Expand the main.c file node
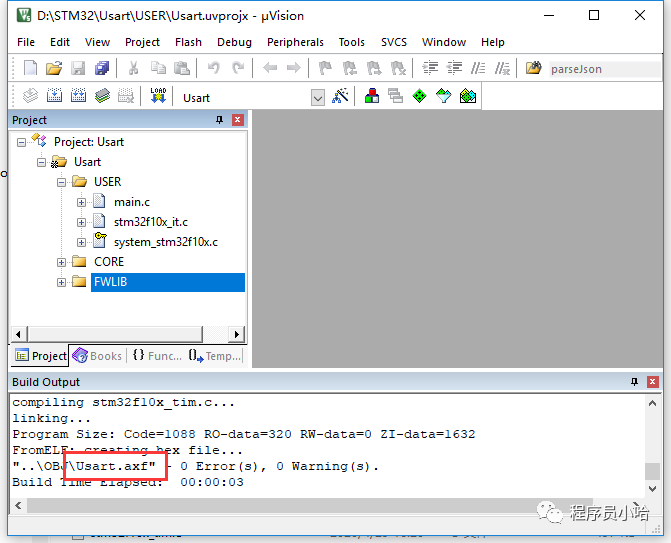Image resolution: width=671 pixels, height=543 pixels. click(82, 202)
